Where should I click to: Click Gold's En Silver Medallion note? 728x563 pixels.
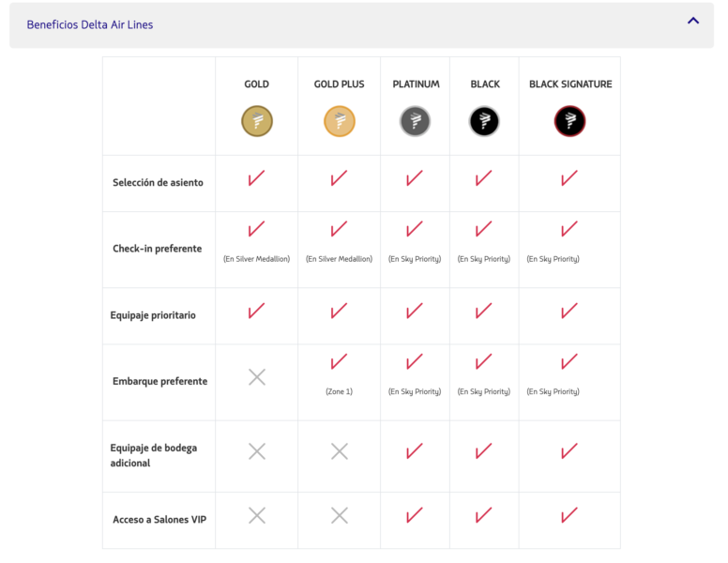tap(256, 259)
